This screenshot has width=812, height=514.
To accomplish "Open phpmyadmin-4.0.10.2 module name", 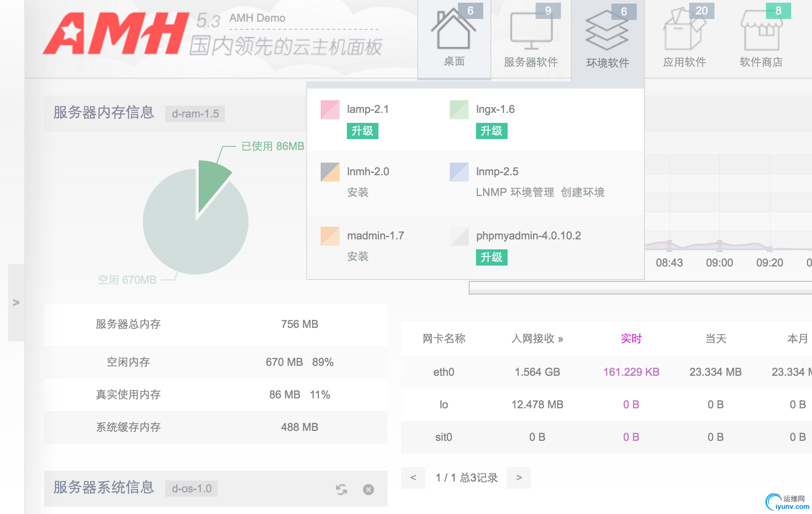I will [528, 236].
